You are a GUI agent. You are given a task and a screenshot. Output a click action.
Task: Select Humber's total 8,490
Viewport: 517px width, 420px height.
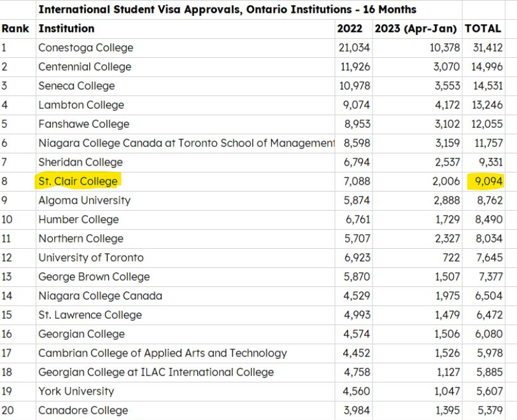click(x=483, y=220)
